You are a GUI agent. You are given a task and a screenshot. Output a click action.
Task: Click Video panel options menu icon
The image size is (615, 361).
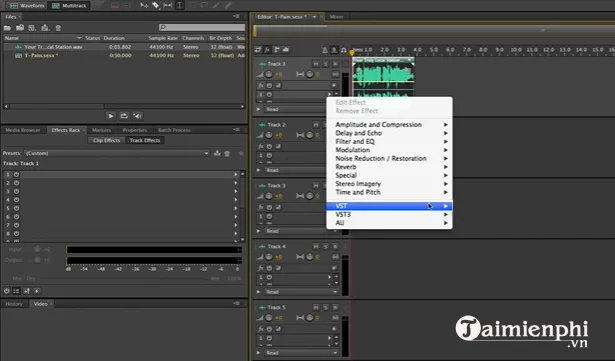tap(236, 303)
